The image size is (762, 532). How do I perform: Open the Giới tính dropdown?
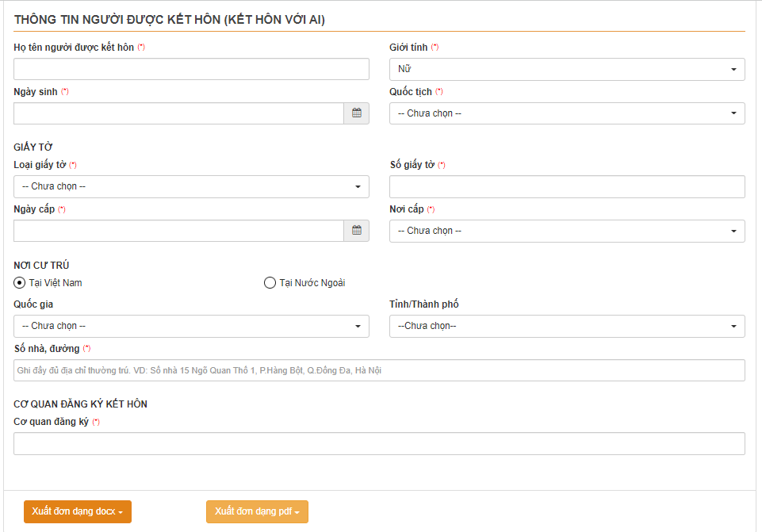coord(566,69)
